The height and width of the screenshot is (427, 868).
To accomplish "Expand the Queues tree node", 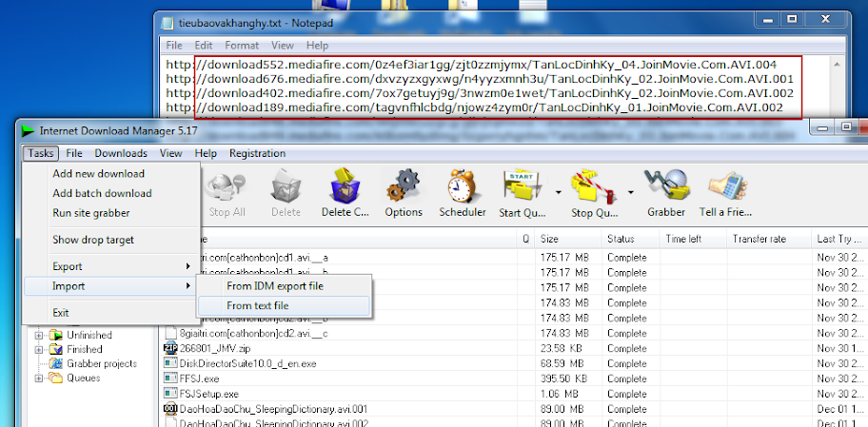I will point(39,378).
